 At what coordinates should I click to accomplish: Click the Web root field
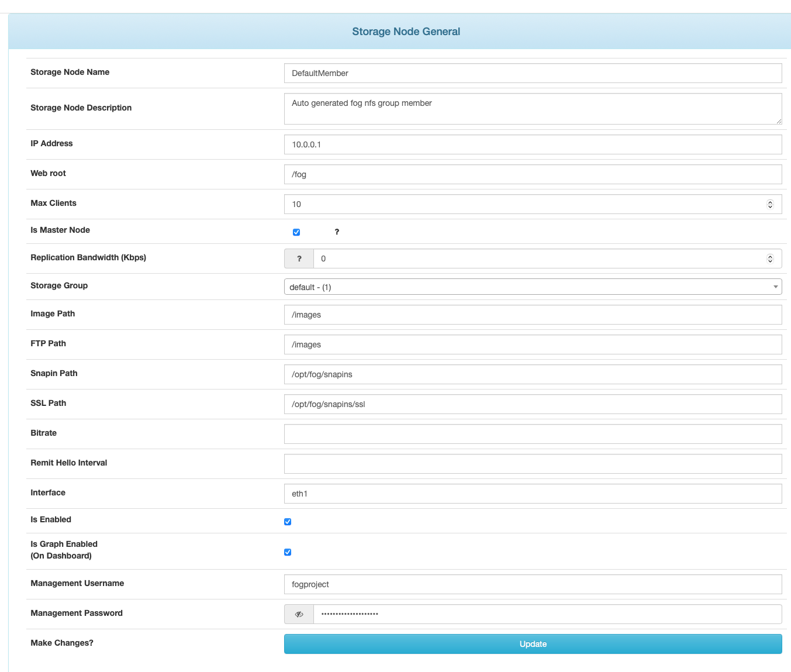pos(533,174)
